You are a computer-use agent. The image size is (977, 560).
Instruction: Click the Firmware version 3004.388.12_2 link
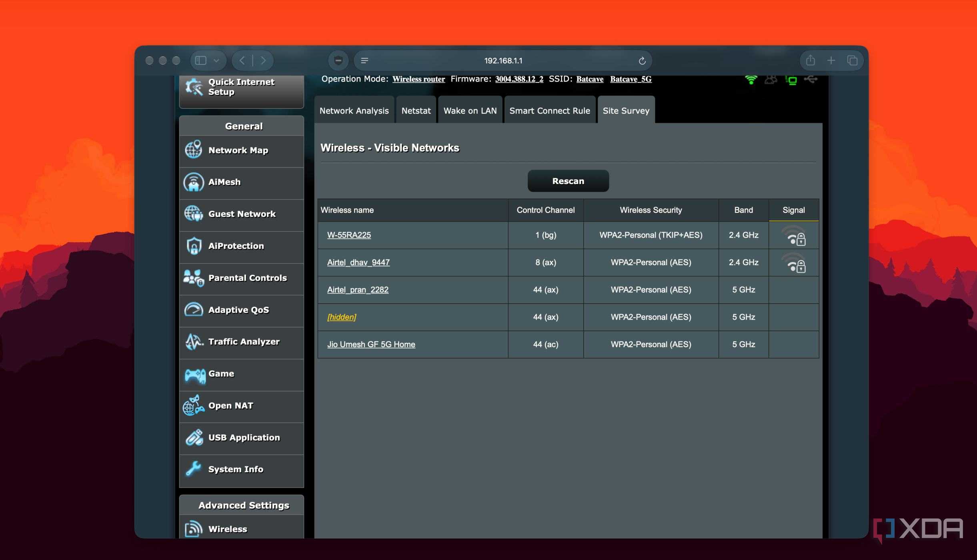tap(519, 79)
